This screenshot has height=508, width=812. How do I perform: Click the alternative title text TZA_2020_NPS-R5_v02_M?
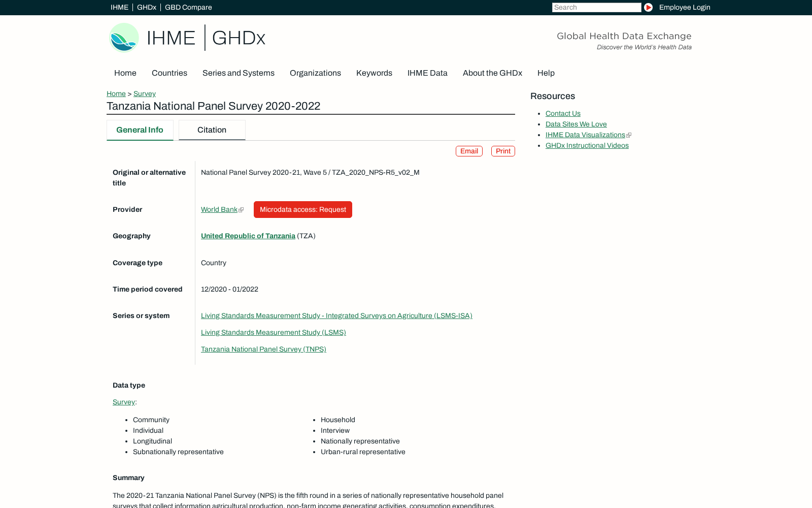click(x=376, y=173)
